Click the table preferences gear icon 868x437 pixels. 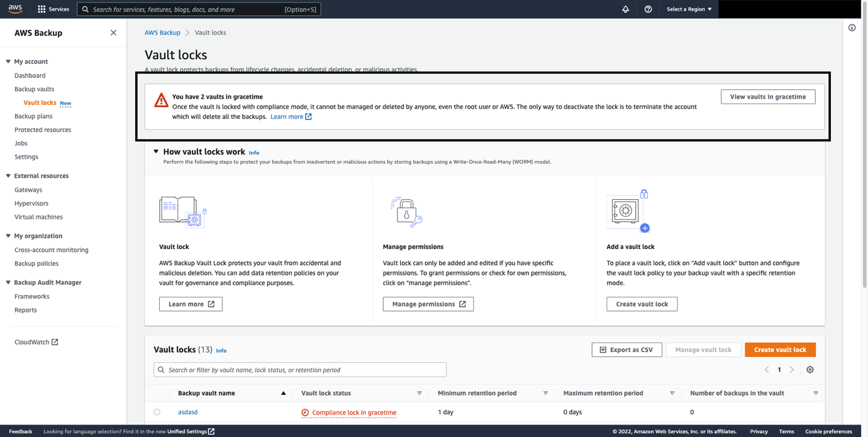click(x=810, y=370)
